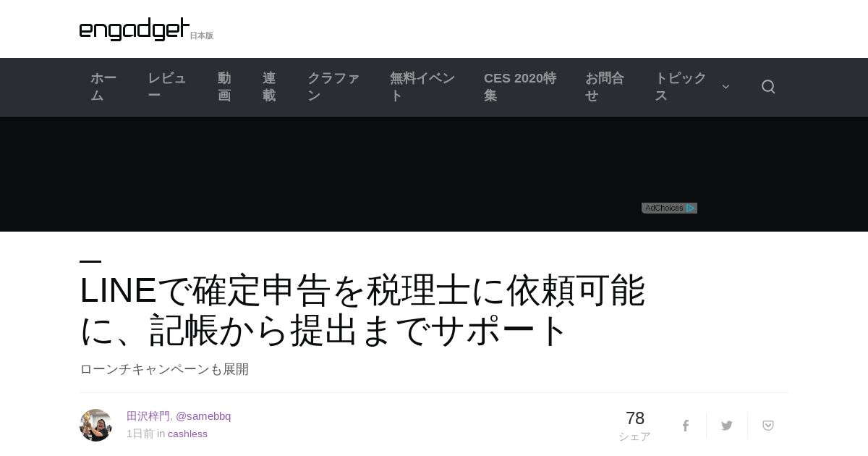Screen dimensions: 868x456
Task: Open the search magnifier icon
Action: pyautogui.click(x=768, y=87)
